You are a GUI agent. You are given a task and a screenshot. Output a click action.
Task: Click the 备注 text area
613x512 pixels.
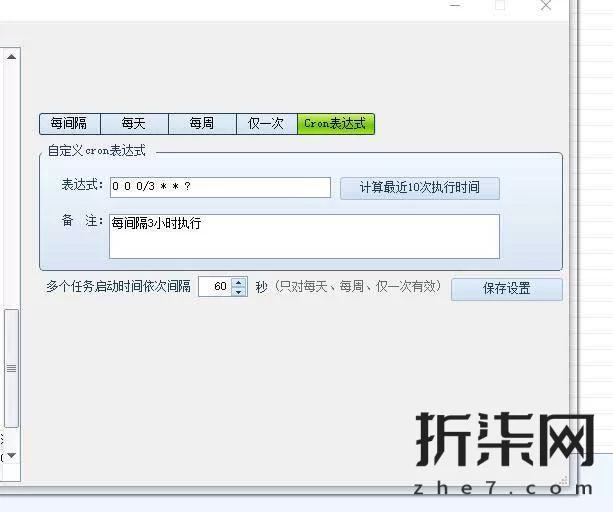[304, 236]
